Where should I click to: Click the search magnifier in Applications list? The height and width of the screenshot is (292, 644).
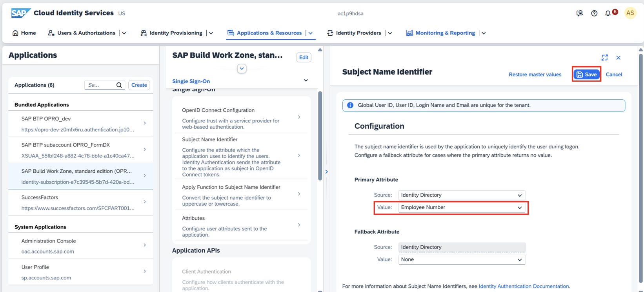[x=119, y=85]
